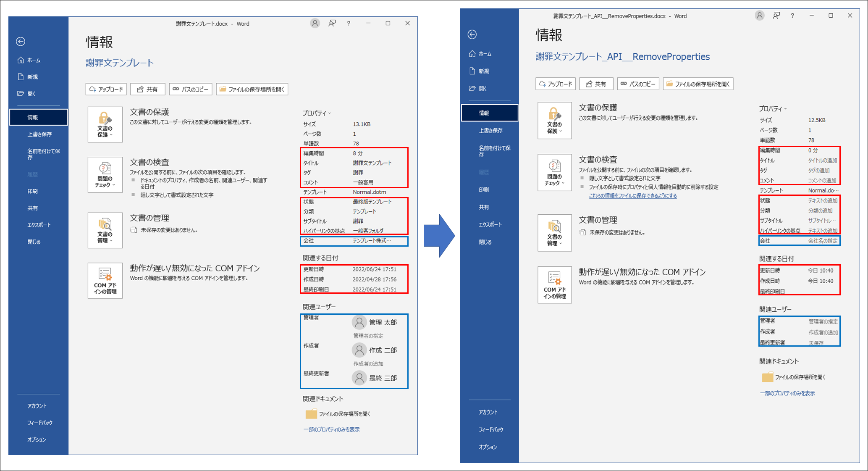Click the help question mark in right window
The height and width of the screenshot is (471, 868).
point(792,16)
